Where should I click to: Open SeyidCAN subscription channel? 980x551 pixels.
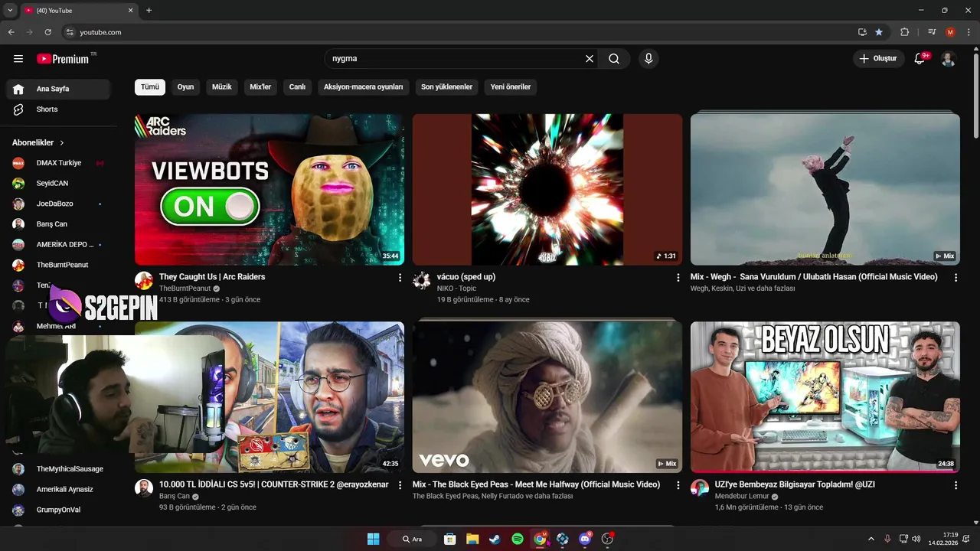click(x=58, y=184)
